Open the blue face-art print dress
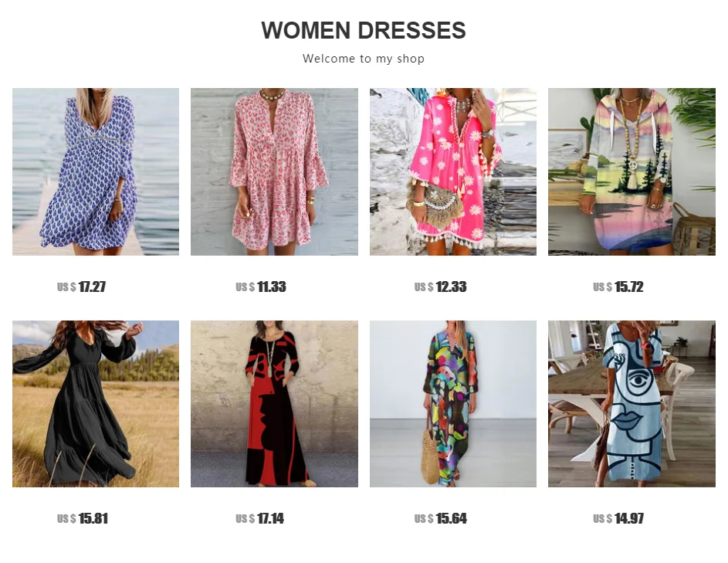728x563 pixels. point(631,404)
